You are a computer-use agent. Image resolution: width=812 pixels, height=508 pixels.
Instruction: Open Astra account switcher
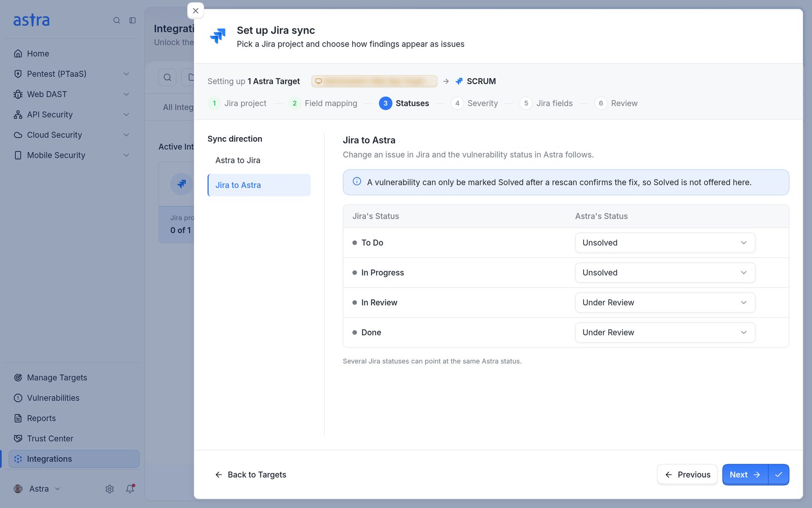[37, 489]
